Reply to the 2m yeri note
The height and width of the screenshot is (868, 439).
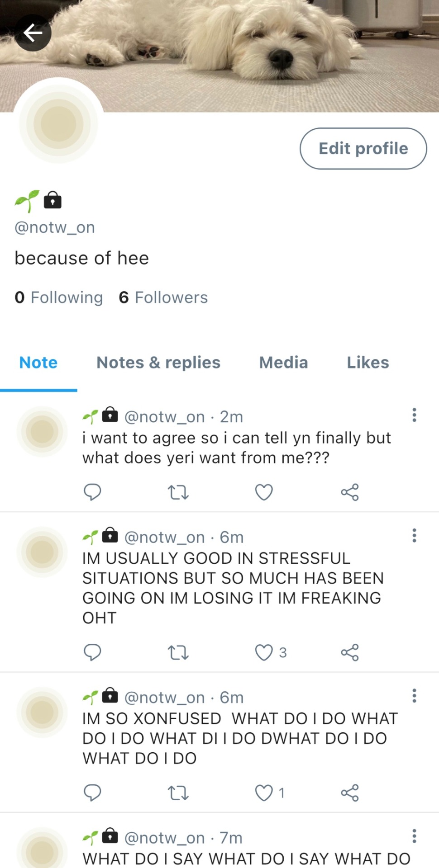coord(92,492)
